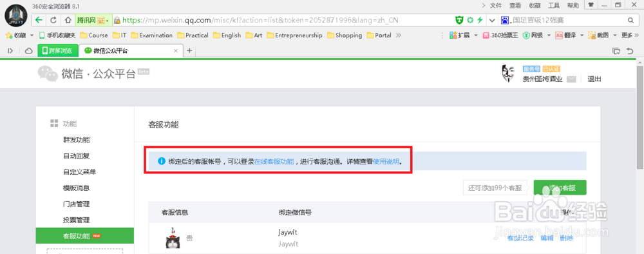The height and width of the screenshot is (254, 644).
Task: Close the 微信公众平台 tab
Action: click(x=176, y=51)
